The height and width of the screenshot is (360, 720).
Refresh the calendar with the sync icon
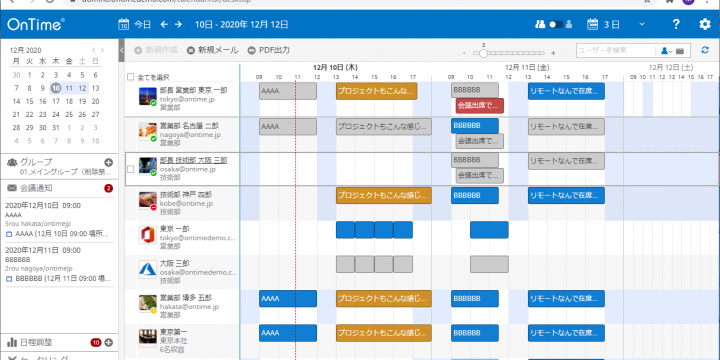click(x=705, y=50)
